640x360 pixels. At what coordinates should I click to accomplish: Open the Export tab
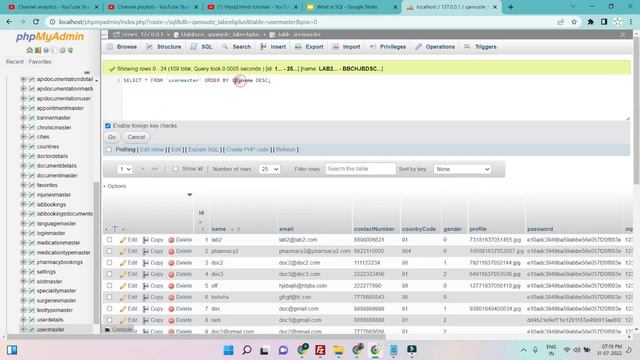(309, 47)
